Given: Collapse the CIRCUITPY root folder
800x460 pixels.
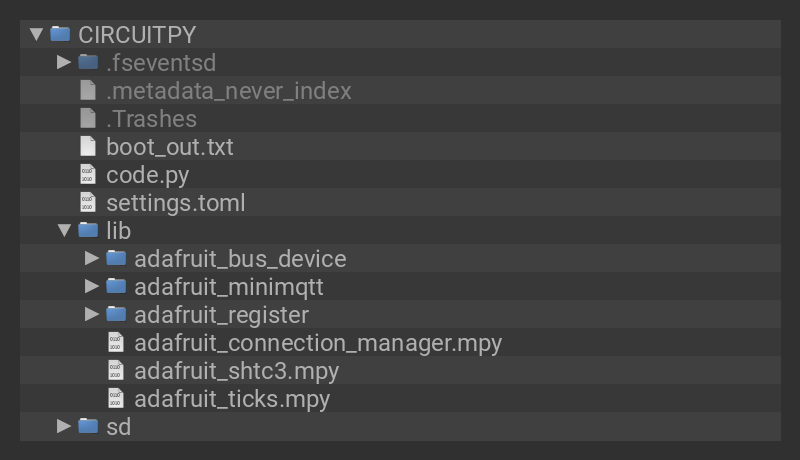Looking at the screenshot, I should (37, 34).
